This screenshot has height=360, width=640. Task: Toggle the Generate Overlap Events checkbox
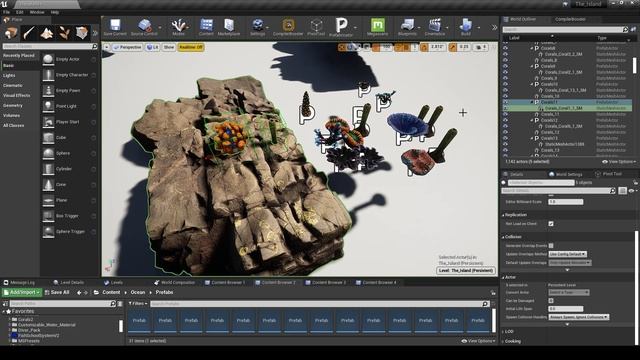[551, 246]
